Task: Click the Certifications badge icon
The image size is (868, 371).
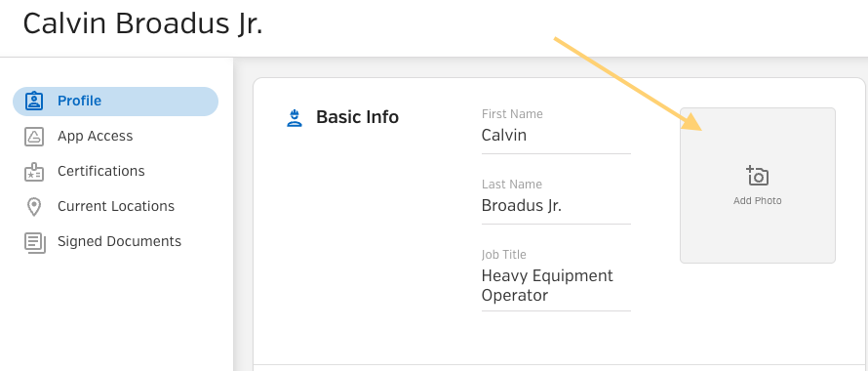Action: 34,172
